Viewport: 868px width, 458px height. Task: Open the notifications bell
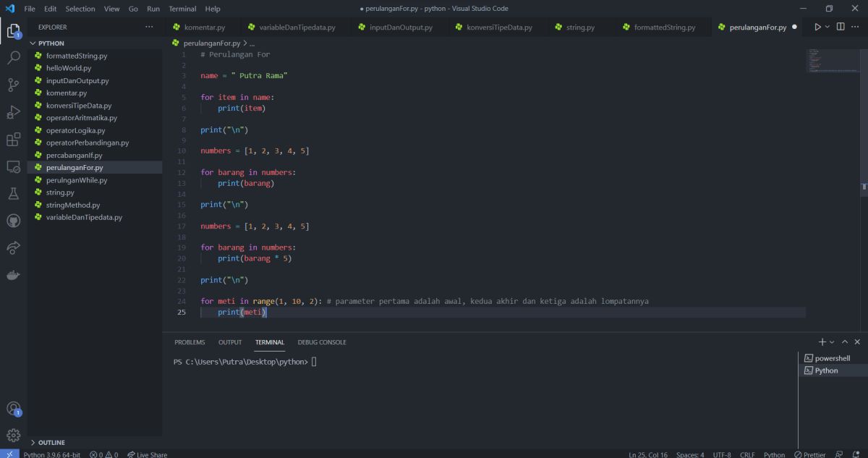[856, 454]
